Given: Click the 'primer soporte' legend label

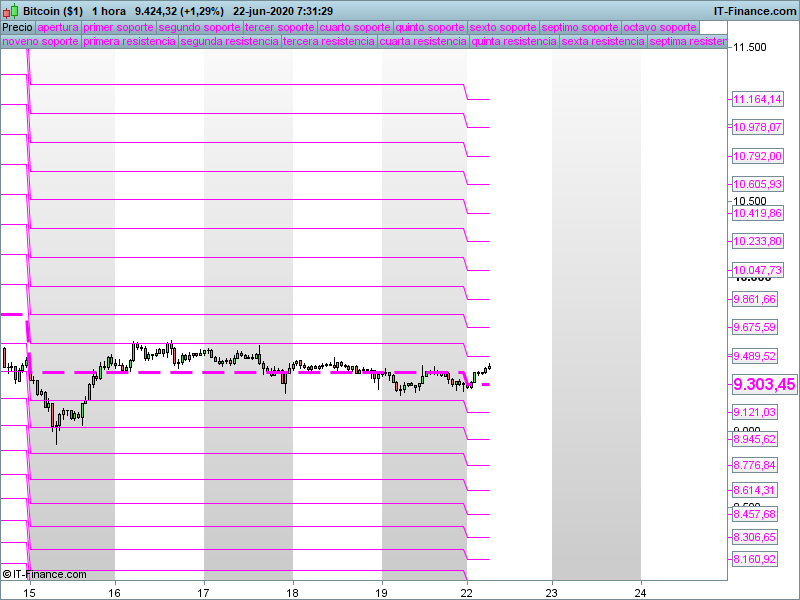Looking at the screenshot, I should (118, 28).
